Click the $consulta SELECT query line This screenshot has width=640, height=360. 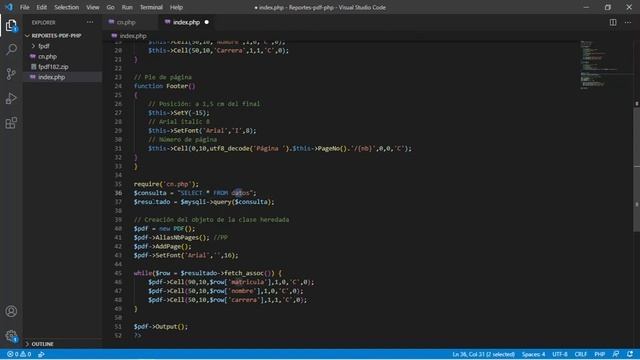click(195, 193)
